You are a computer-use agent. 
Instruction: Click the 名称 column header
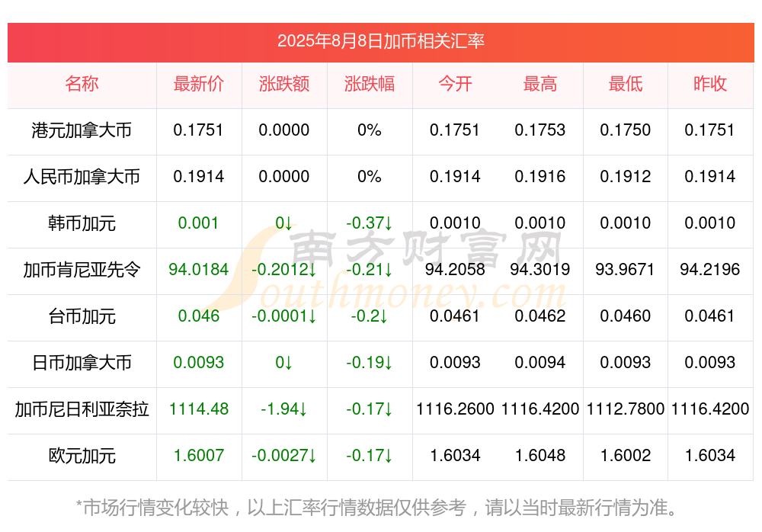tap(82, 84)
